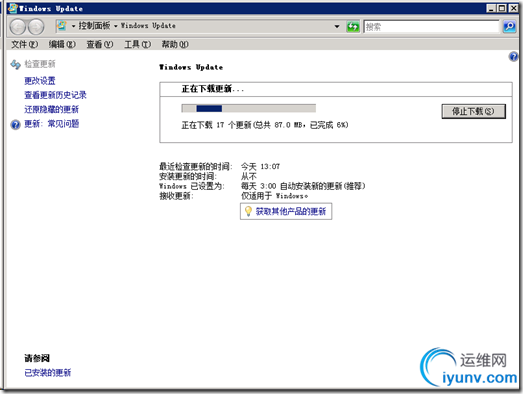Open the 帮助(H) menu
Image resolution: width=523 pixels, height=394 pixels.
pyautogui.click(x=175, y=44)
